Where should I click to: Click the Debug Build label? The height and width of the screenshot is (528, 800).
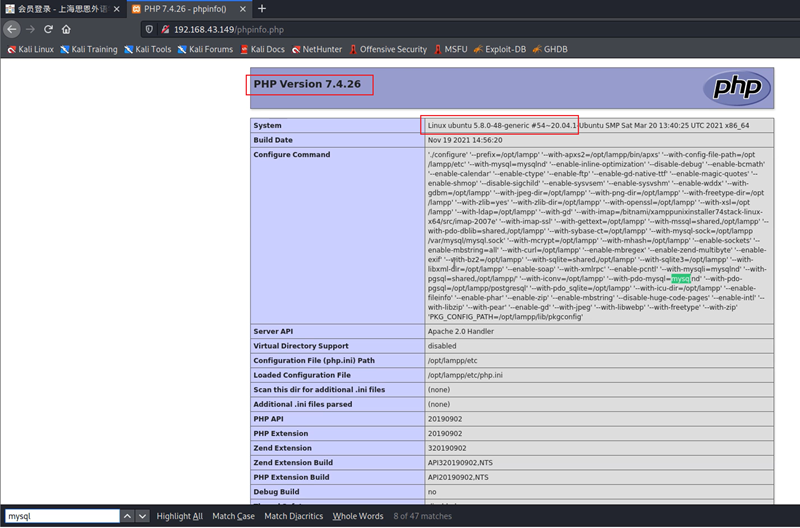276,492
